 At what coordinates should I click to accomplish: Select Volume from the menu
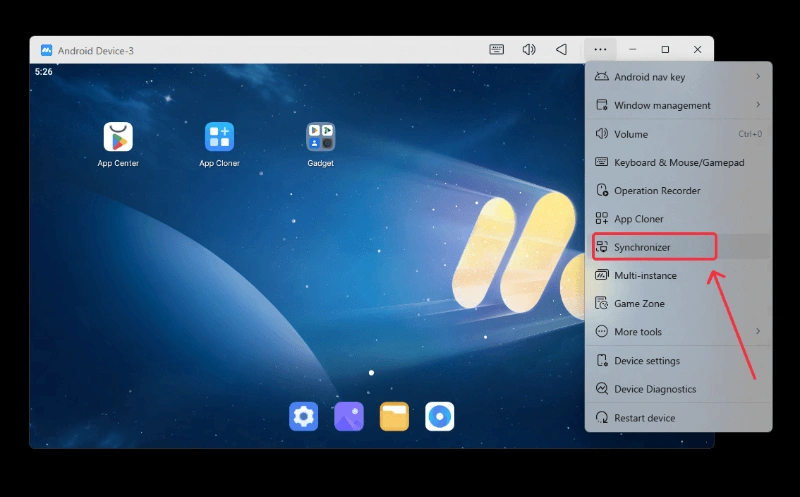pyautogui.click(x=679, y=134)
